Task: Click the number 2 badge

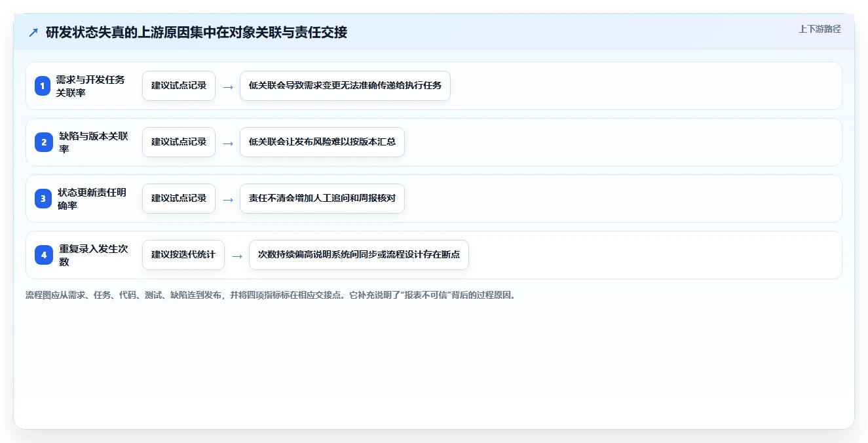Action: pyautogui.click(x=43, y=142)
